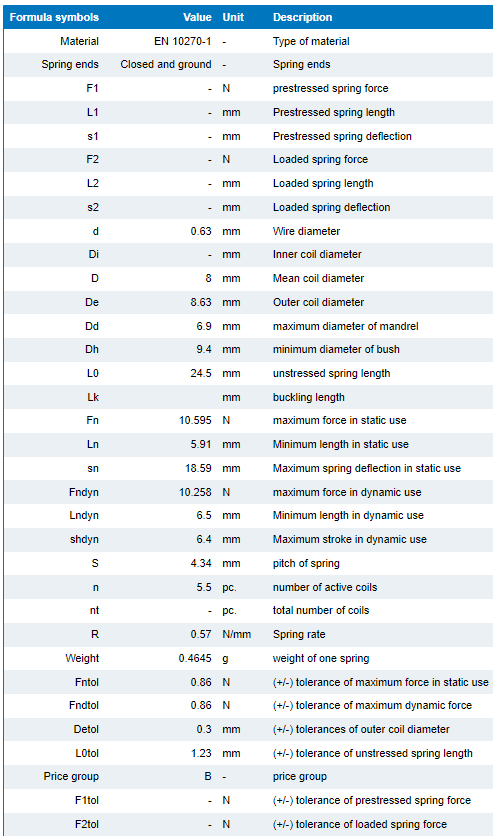Select the number of active coils value
The image size is (493, 836).
click(204, 587)
